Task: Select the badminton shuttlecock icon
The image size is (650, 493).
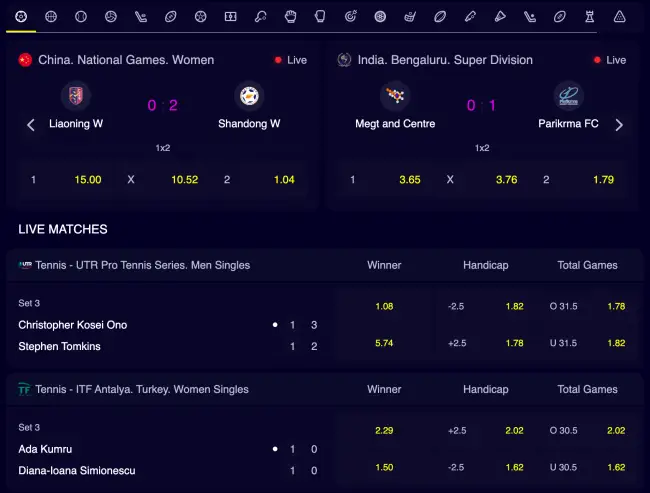Action: (x=500, y=17)
